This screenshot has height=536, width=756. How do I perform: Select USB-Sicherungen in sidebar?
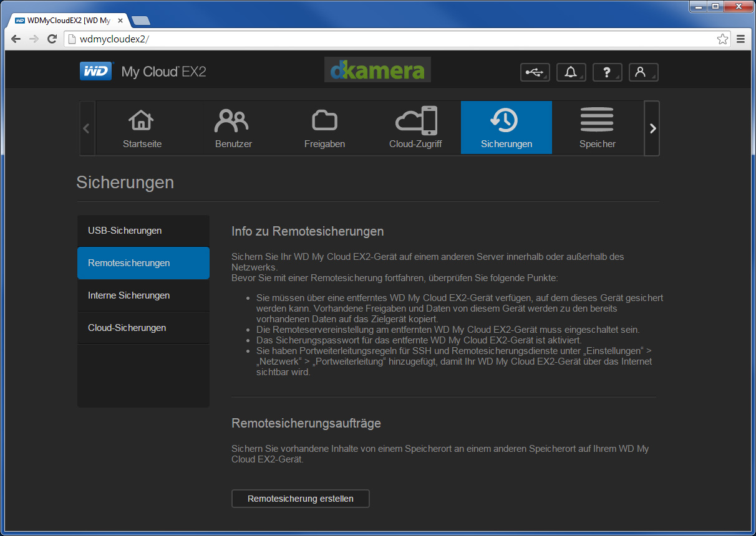pyautogui.click(x=143, y=231)
